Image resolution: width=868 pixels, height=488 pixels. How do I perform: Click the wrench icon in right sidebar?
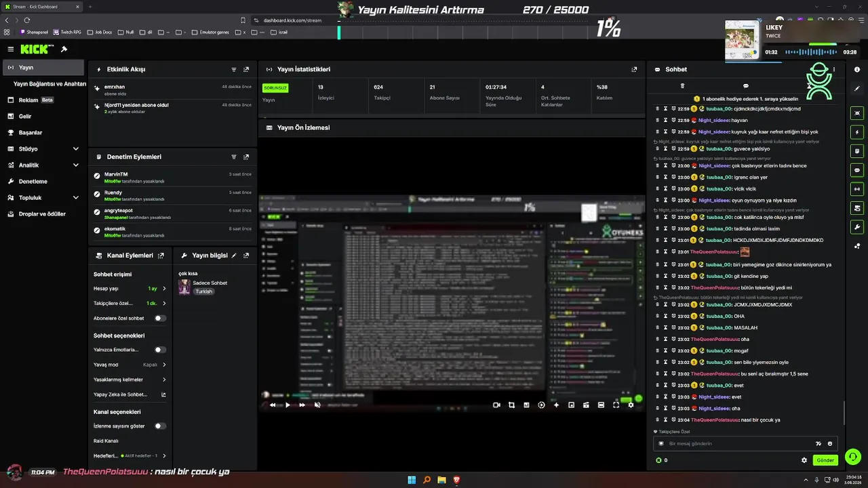click(857, 227)
